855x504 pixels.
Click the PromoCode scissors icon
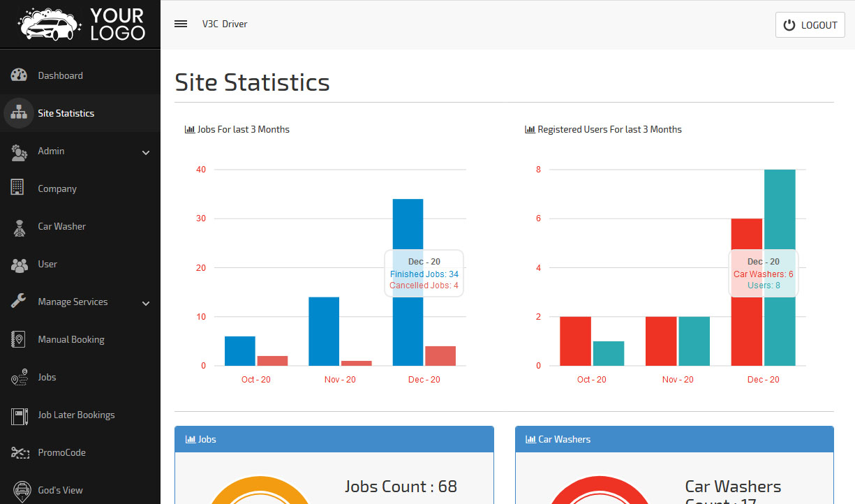coord(19,453)
